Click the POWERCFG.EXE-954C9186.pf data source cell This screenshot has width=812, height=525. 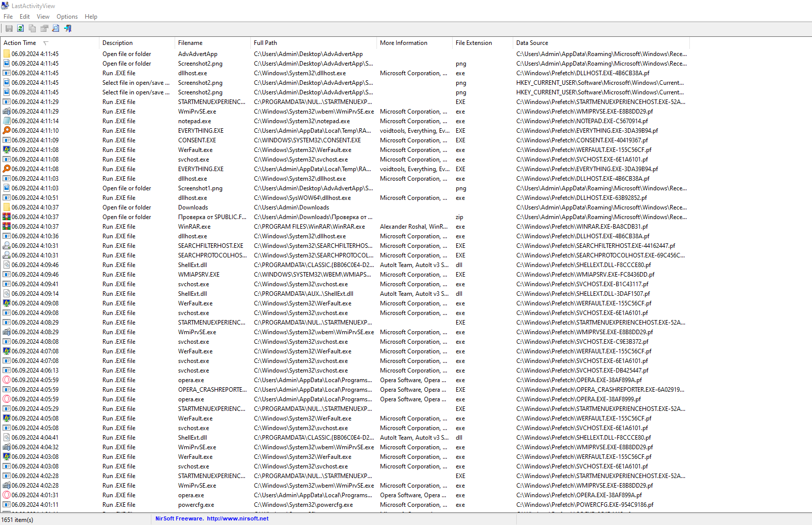pos(584,505)
